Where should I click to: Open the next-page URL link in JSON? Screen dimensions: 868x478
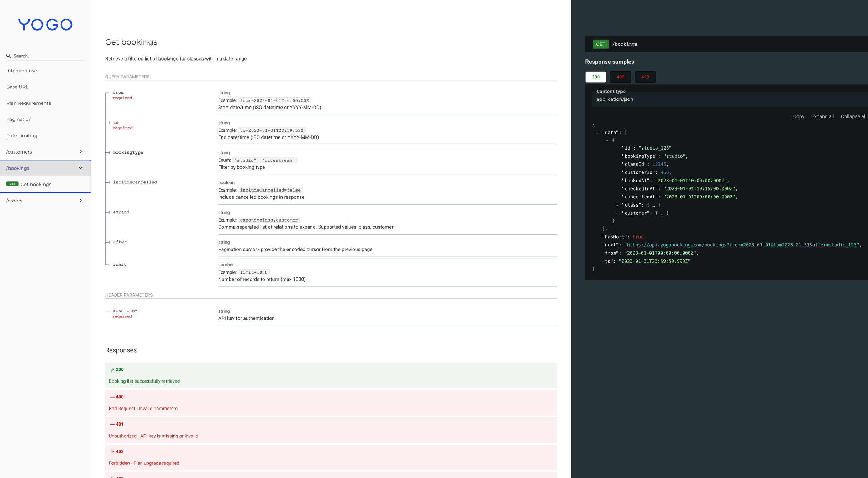pos(741,245)
